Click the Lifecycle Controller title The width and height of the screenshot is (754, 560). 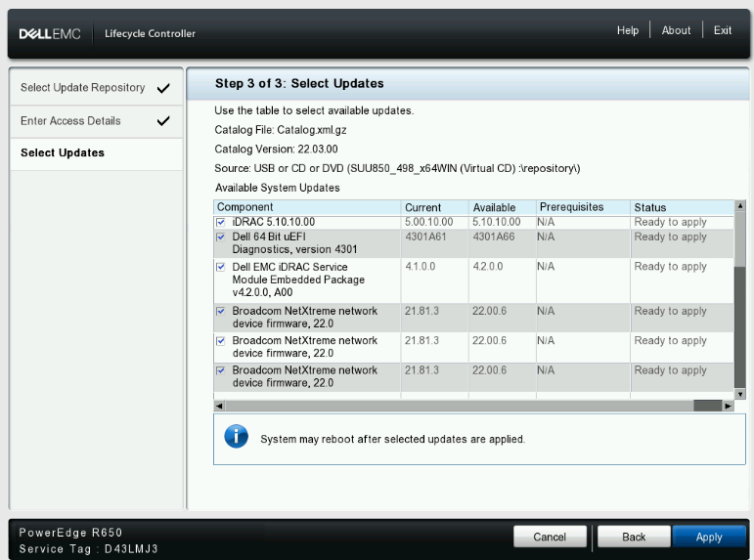pyautogui.click(x=150, y=33)
